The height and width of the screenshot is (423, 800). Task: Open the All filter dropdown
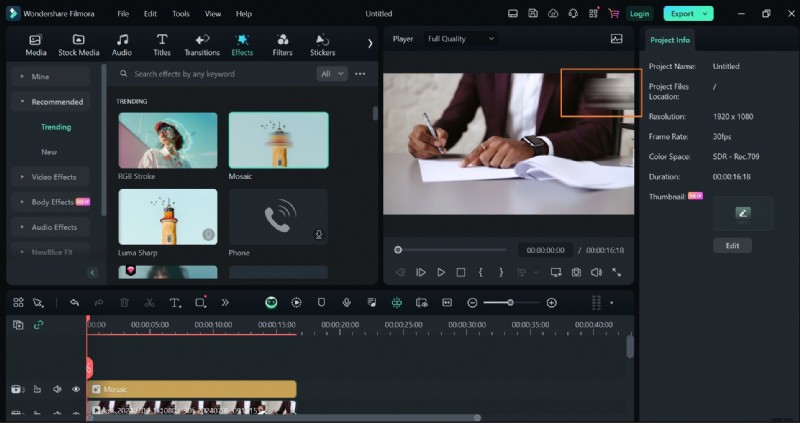click(332, 74)
